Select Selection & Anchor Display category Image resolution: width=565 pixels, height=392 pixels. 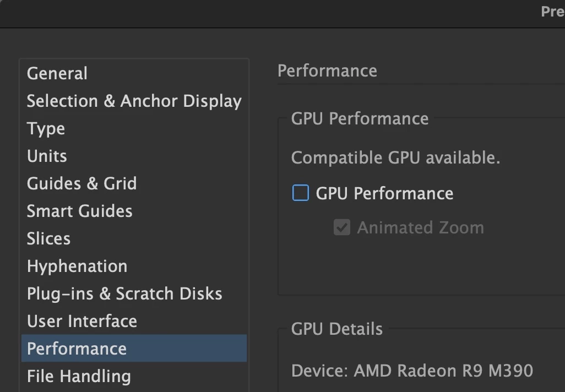(x=134, y=101)
